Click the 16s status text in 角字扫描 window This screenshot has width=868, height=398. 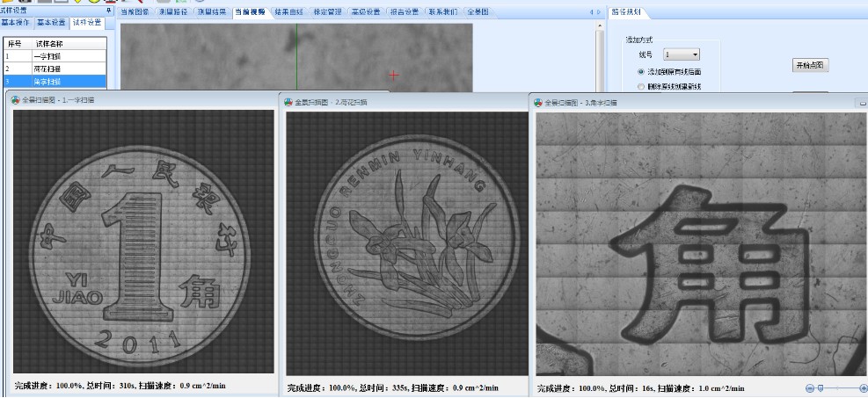point(640,388)
